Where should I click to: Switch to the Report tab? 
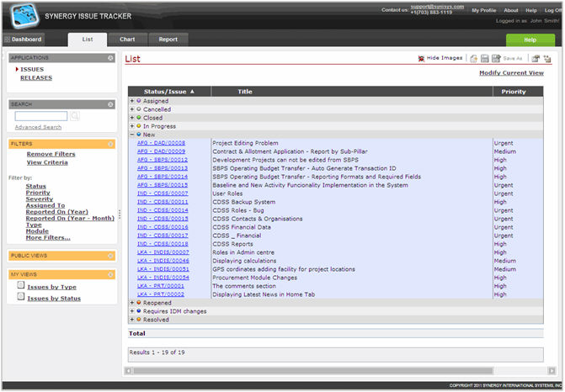coord(168,40)
